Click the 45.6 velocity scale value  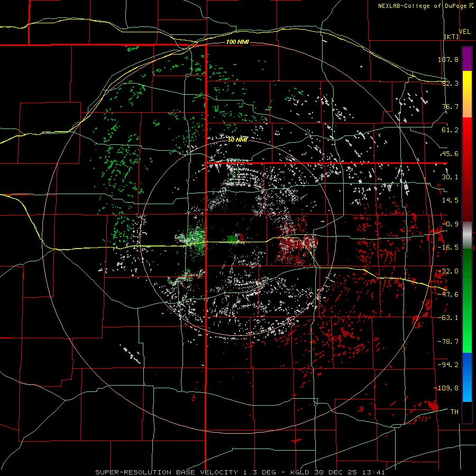tap(450, 153)
